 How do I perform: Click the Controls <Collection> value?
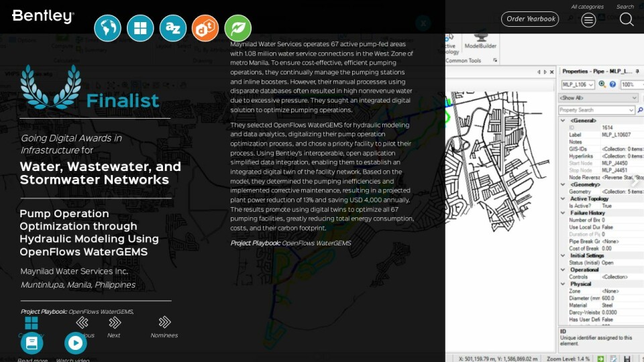coord(615,277)
